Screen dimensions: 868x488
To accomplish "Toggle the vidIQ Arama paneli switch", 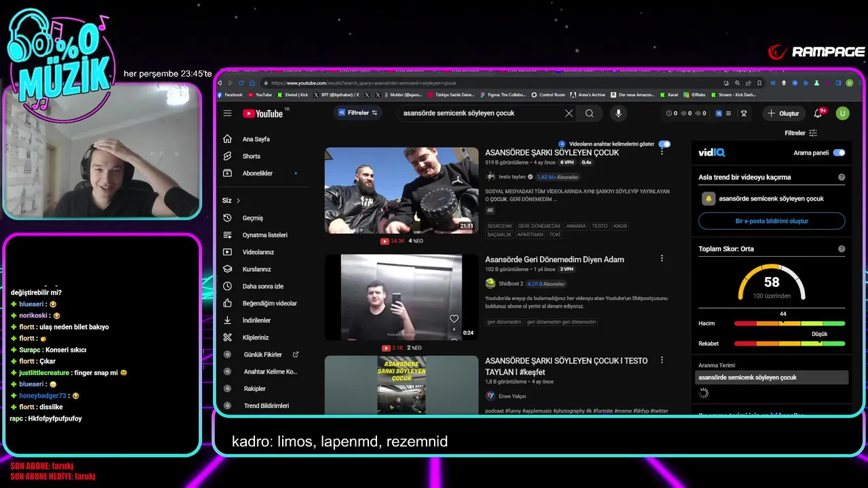I will [839, 152].
